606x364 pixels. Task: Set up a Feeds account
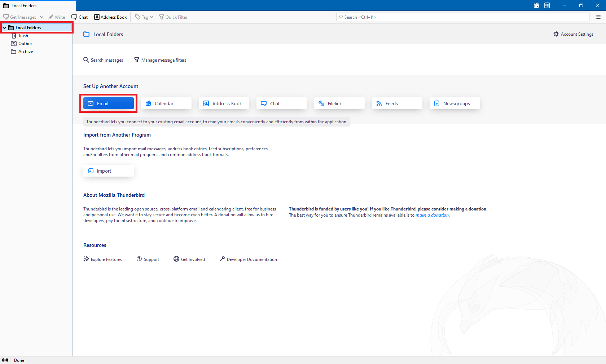(397, 103)
